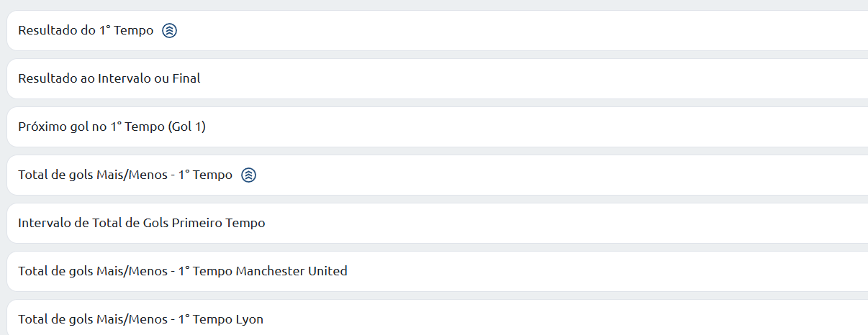Viewport: 868px width, 335px height.
Task: Click the boost icon beside Resultado do 1° Tempo
Action: click(169, 31)
